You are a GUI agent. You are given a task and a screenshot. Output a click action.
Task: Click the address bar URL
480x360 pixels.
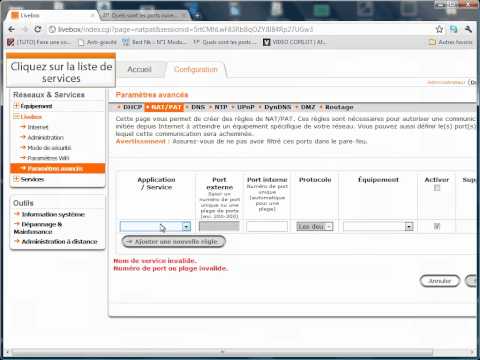coord(185,29)
